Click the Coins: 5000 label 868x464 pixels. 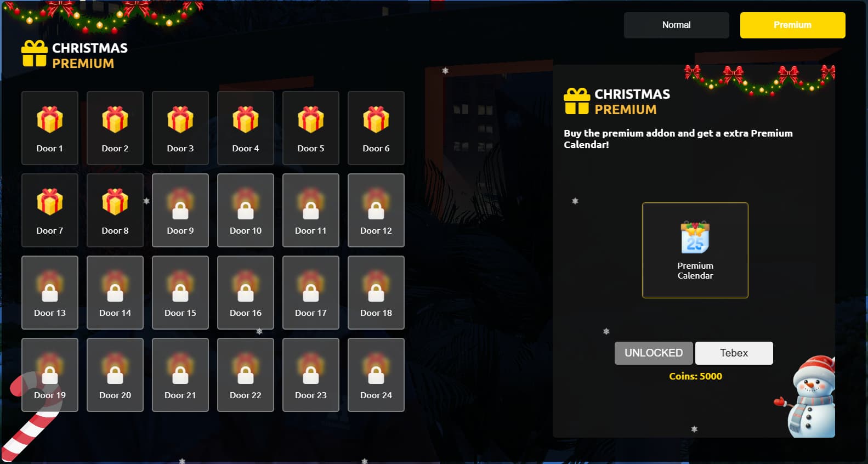pyautogui.click(x=695, y=376)
